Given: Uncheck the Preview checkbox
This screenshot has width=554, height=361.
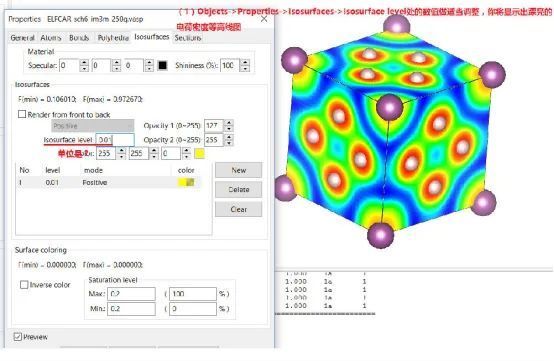Looking at the screenshot, I should [17, 336].
